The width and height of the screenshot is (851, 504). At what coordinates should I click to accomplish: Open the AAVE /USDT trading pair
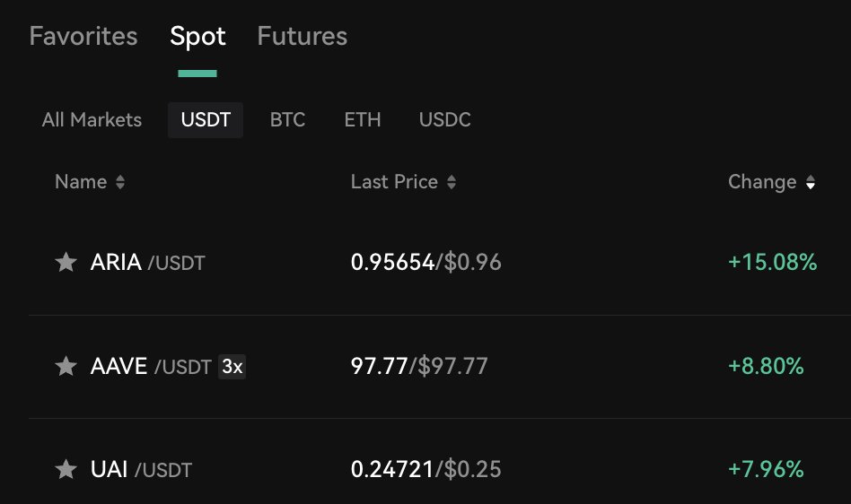150,366
